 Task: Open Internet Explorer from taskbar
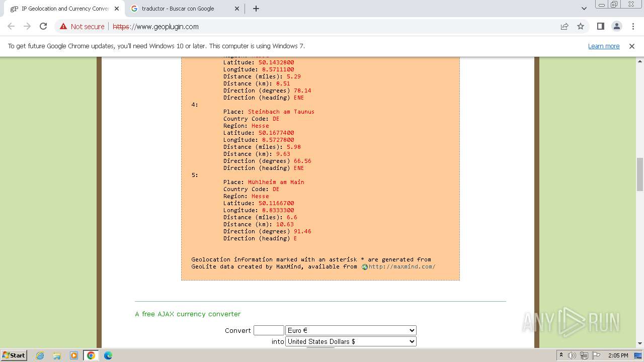[x=40, y=355]
